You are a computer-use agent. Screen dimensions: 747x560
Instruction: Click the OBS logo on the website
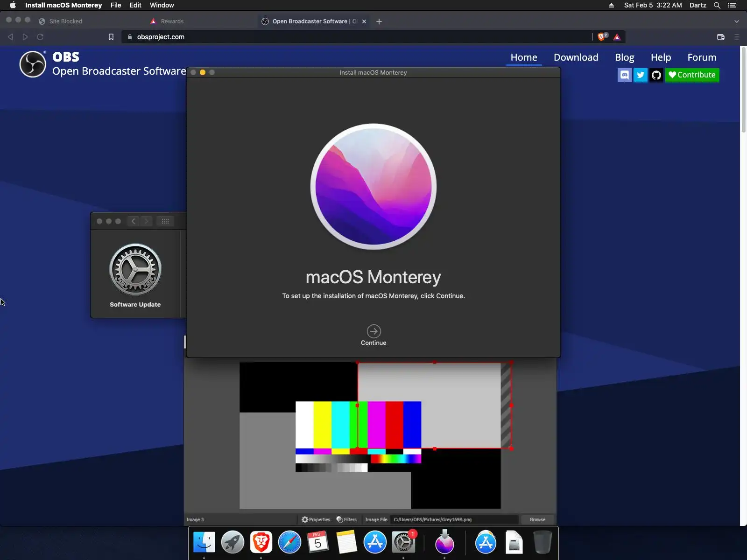tap(33, 64)
